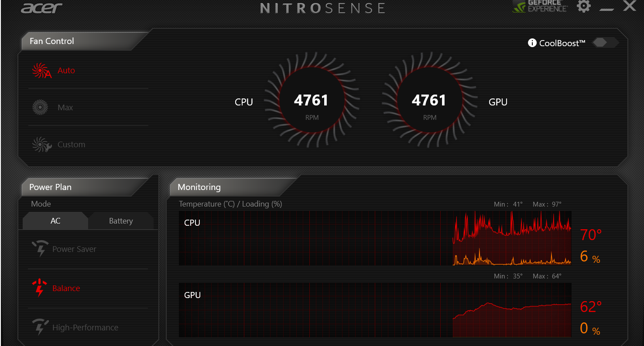Choose the Custom fan control label
The width and height of the screenshot is (644, 346).
(x=72, y=145)
